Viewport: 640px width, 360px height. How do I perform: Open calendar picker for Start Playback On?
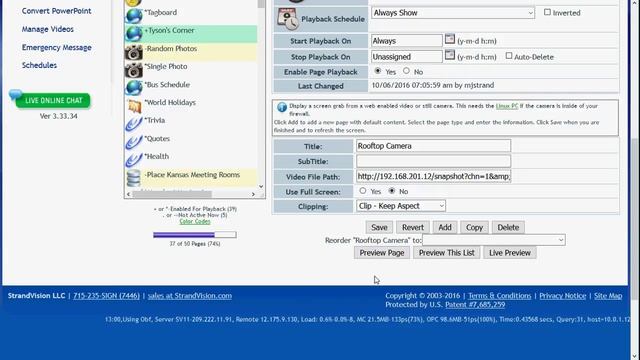click(449, 39)
